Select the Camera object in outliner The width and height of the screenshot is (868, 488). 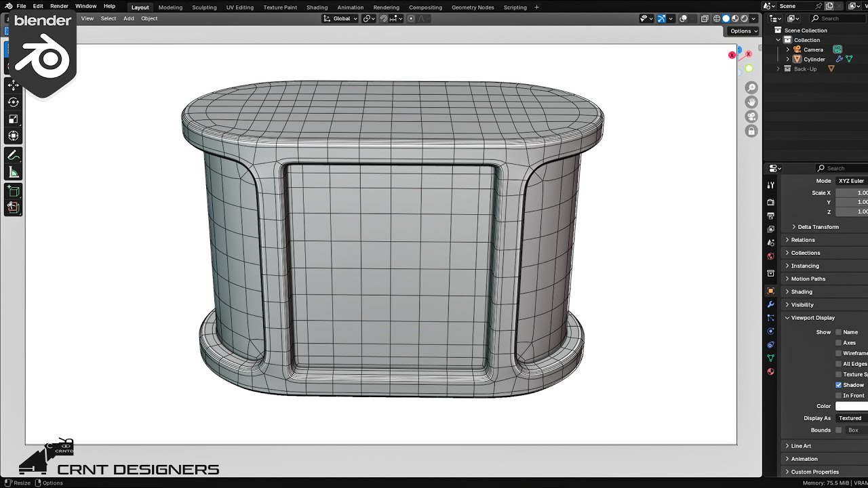pyautogui.click(x=813, y=49)
